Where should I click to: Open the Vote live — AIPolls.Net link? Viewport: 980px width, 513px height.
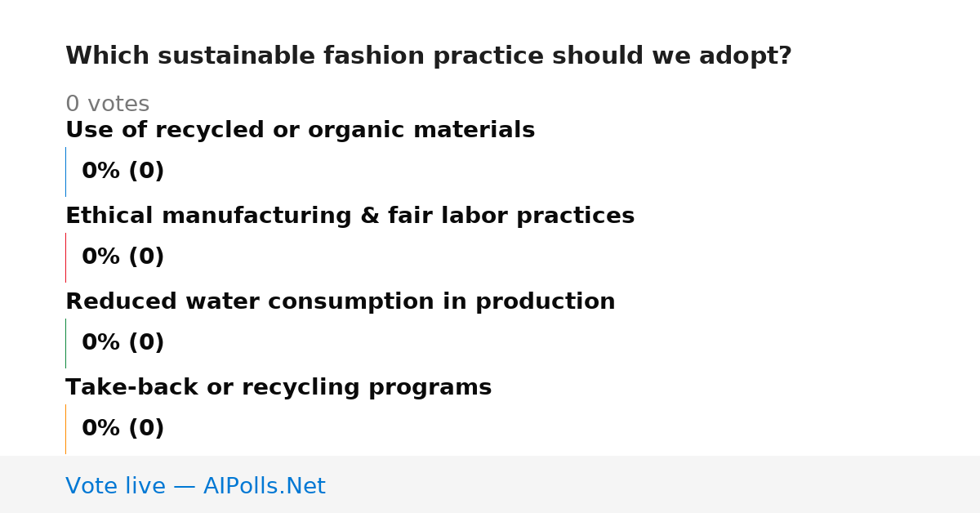[195, 486]
